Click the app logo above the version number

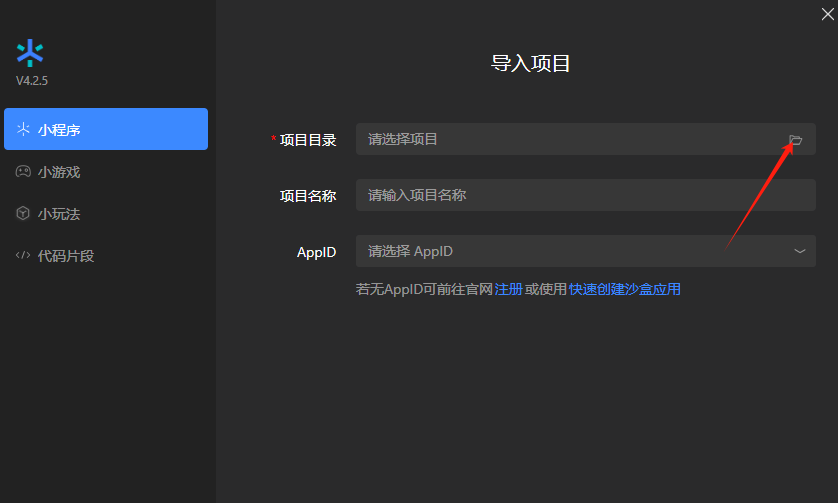click(x=30, y=53)
